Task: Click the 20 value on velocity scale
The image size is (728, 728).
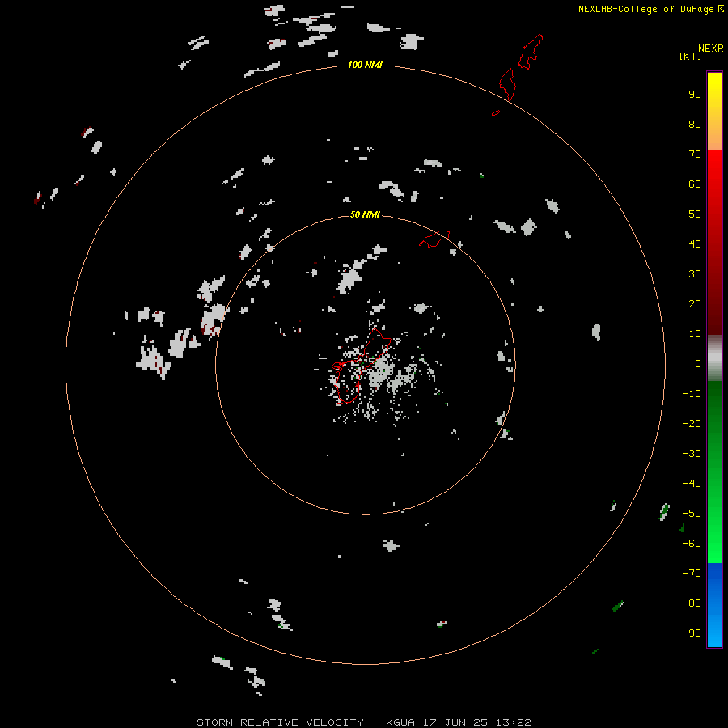Action: click(x=695, y=303)
